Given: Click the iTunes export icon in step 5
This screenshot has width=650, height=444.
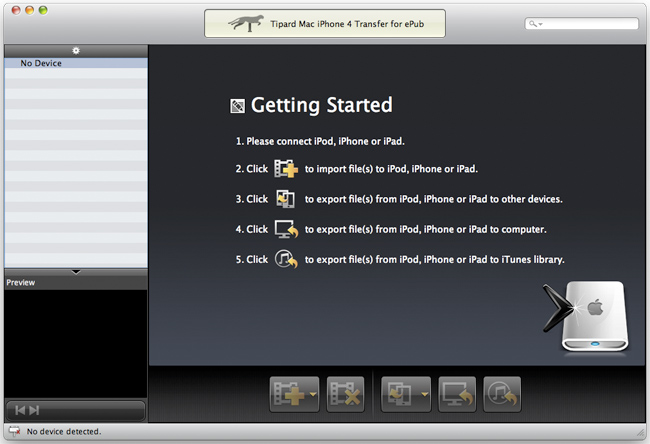Looking at the screenshot, I should click(286, 260).
